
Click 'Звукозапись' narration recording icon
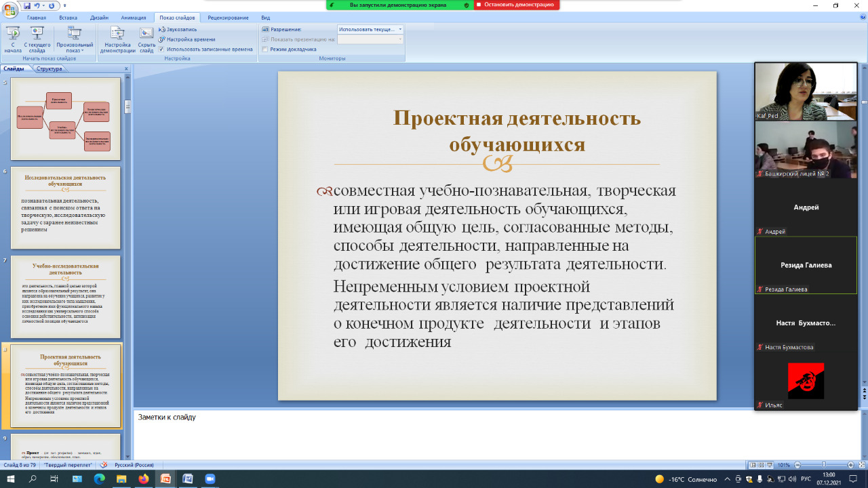click(178, 30)
